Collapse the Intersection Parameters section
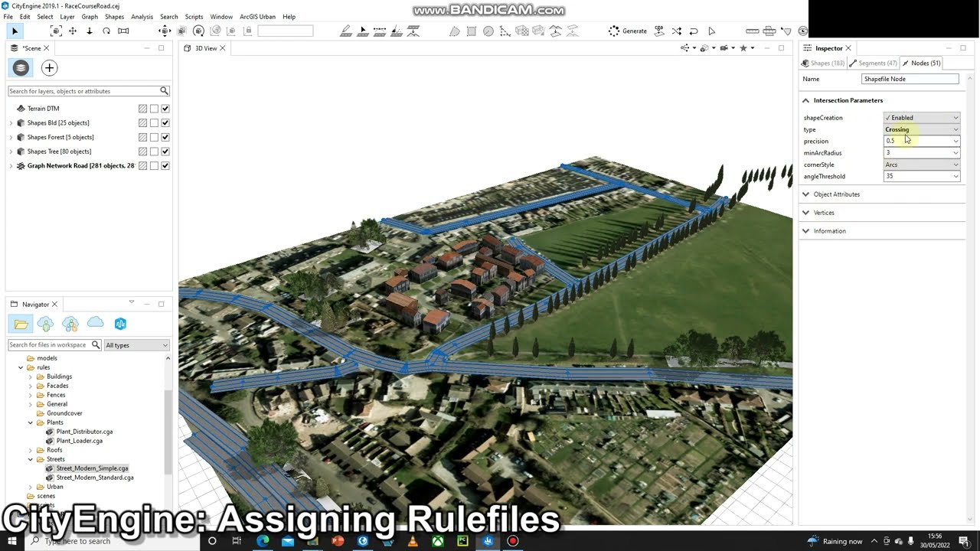Image resolution: width=980 pixels, height=551 pixels. [805, 100]
